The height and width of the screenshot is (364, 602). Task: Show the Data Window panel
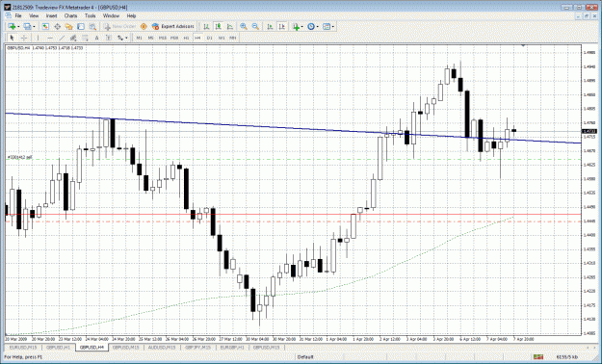tap(57, 27)
